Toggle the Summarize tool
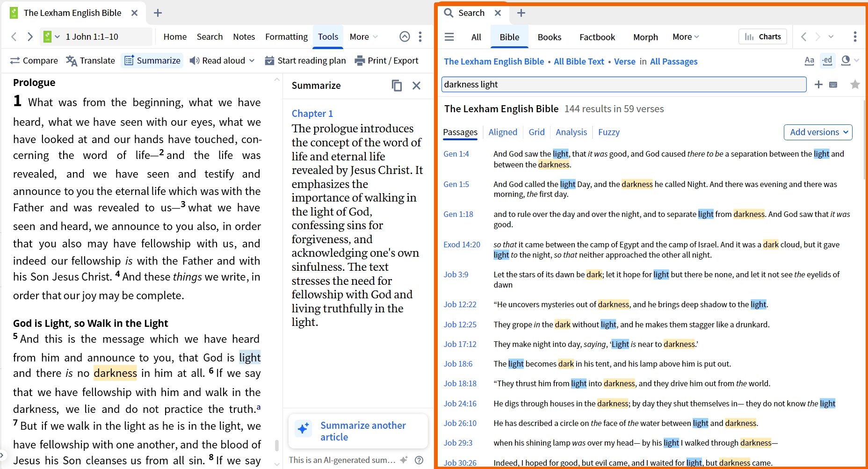Image resolution: width=868 pixels, height=469 pixels. tap(152, 60)
